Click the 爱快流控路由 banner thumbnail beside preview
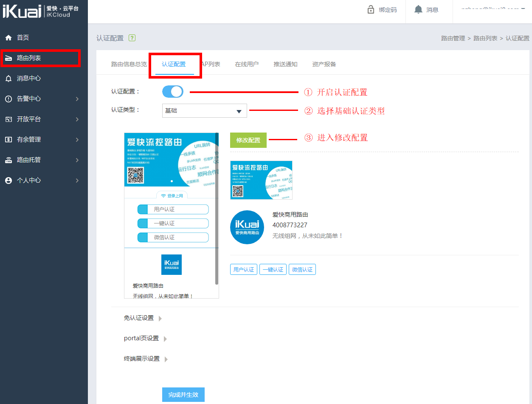The width and height of the screenshot is (532, 404). tap(261, 180)
